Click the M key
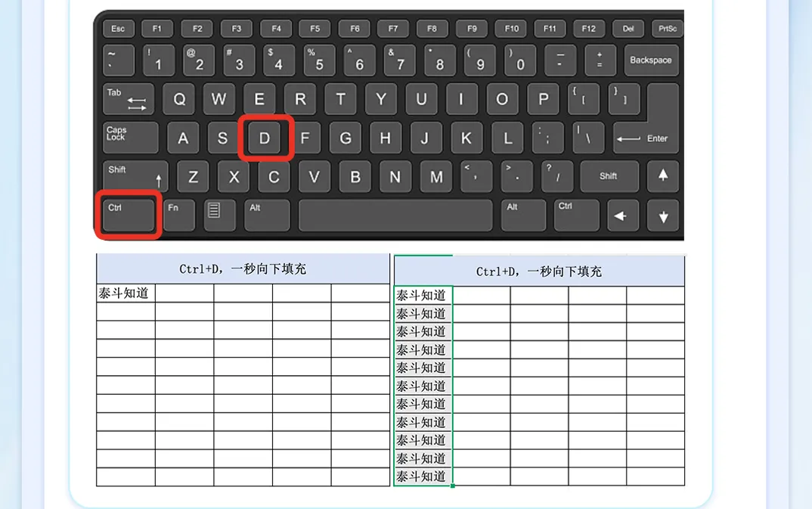The height and width of the screenshot is (509, 812). pyautogui.click(x=436, y=176)
